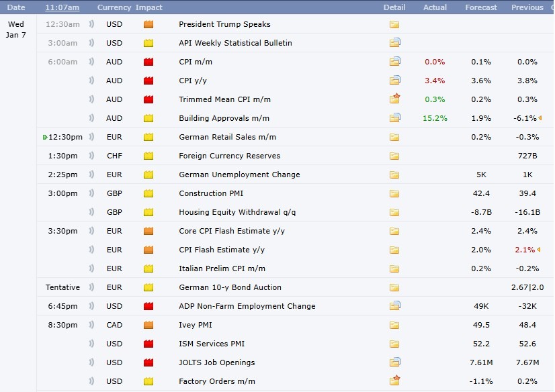Toggle the alert speaker for President Trump Speaks
This screenshot has height=392, width=555.
point(89,23)
